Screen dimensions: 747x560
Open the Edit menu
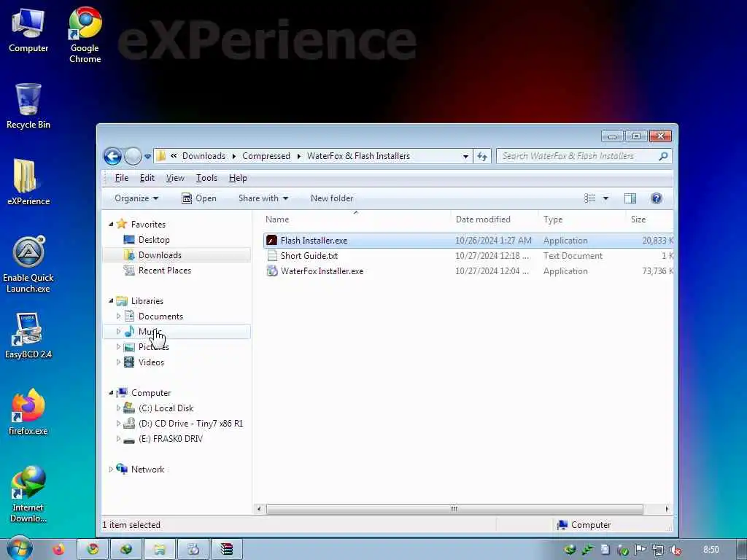(147, 178)
